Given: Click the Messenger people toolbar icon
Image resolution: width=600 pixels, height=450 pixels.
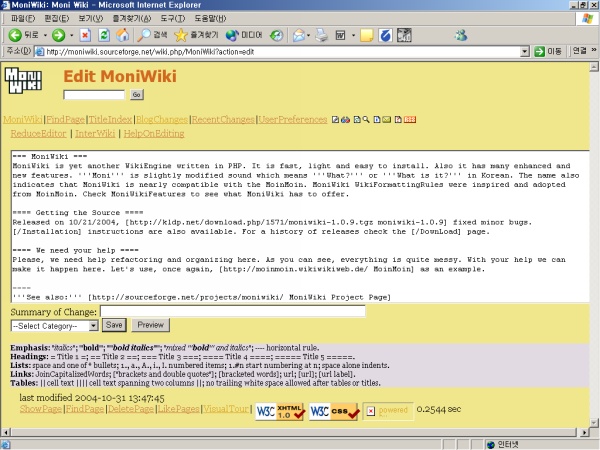Looking at the screenshot, I should pos(461,35).
